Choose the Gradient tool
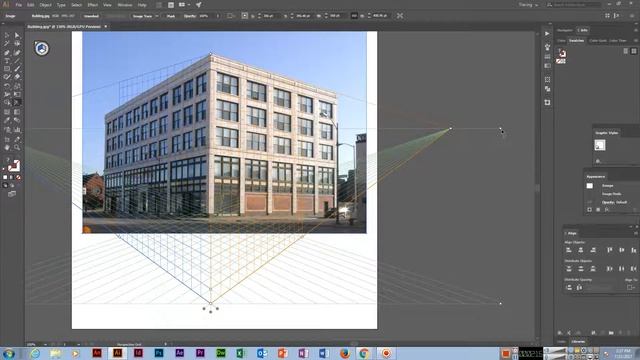The height and width of the screenshot is (360, 640). 17,112
